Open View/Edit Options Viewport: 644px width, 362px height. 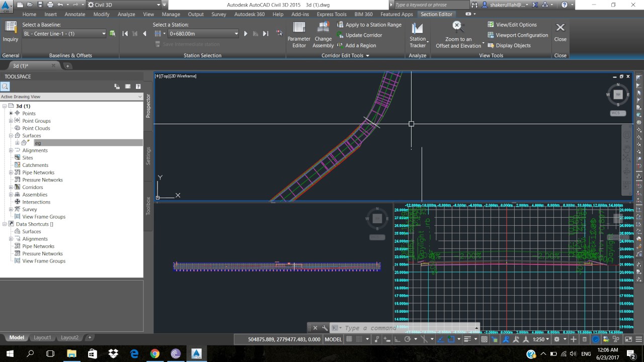tap(512, 25)
